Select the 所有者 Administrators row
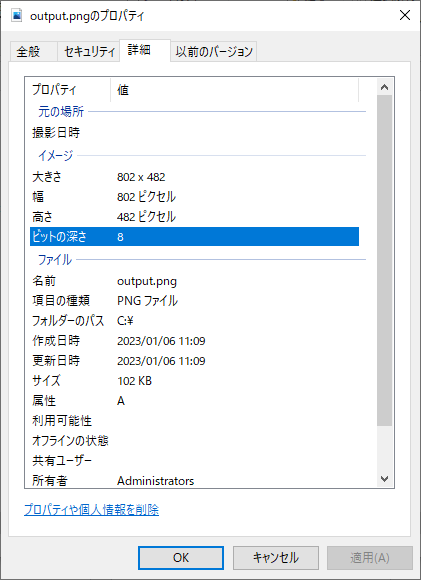Viewport: 421px width, 580px height. (194, 480)
